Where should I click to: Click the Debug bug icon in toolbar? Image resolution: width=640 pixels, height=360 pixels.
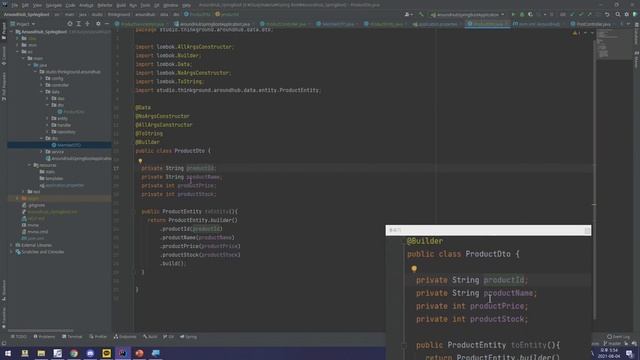tap(522, 14)
